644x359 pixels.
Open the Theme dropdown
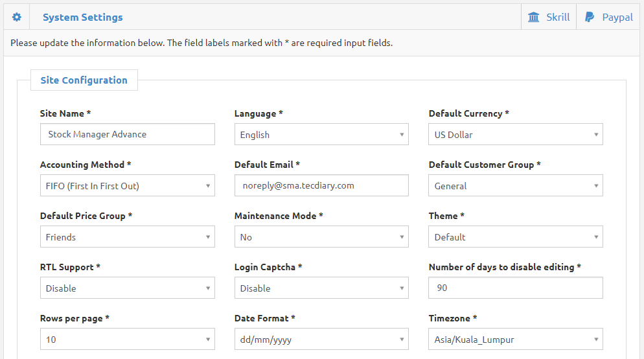[x=516, y=237]
